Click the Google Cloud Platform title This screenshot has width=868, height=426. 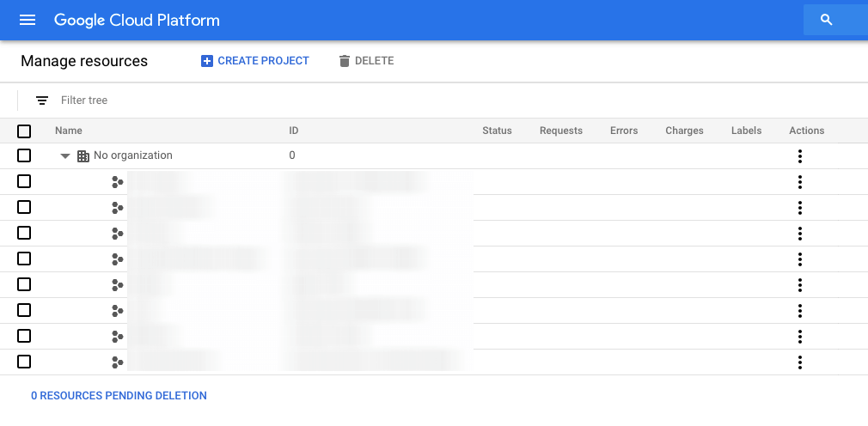pos(137,20)
